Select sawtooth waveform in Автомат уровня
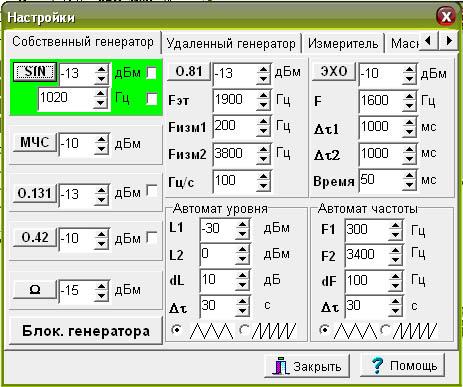Screen dimensions: 463x387 click(244, 330)
